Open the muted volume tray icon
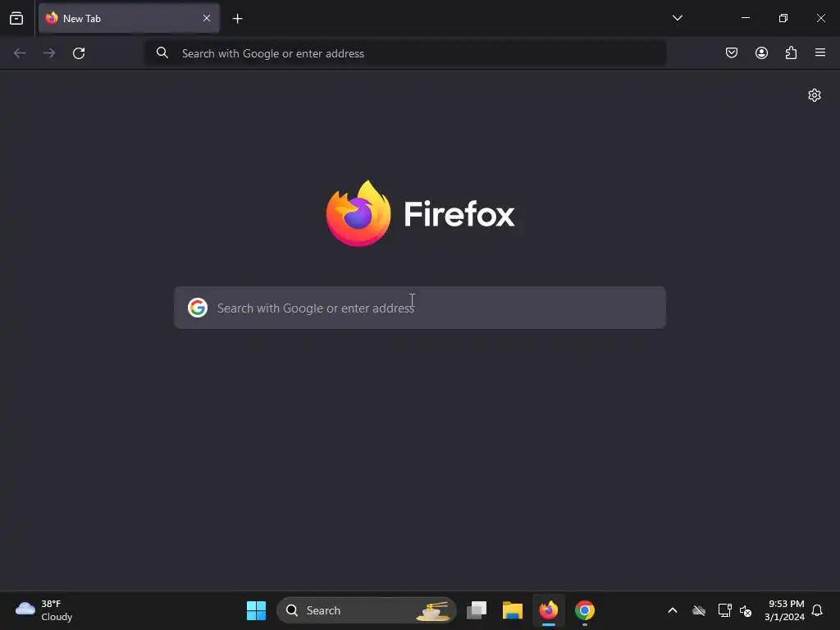The image size is (840, 630). coord(746,610)
